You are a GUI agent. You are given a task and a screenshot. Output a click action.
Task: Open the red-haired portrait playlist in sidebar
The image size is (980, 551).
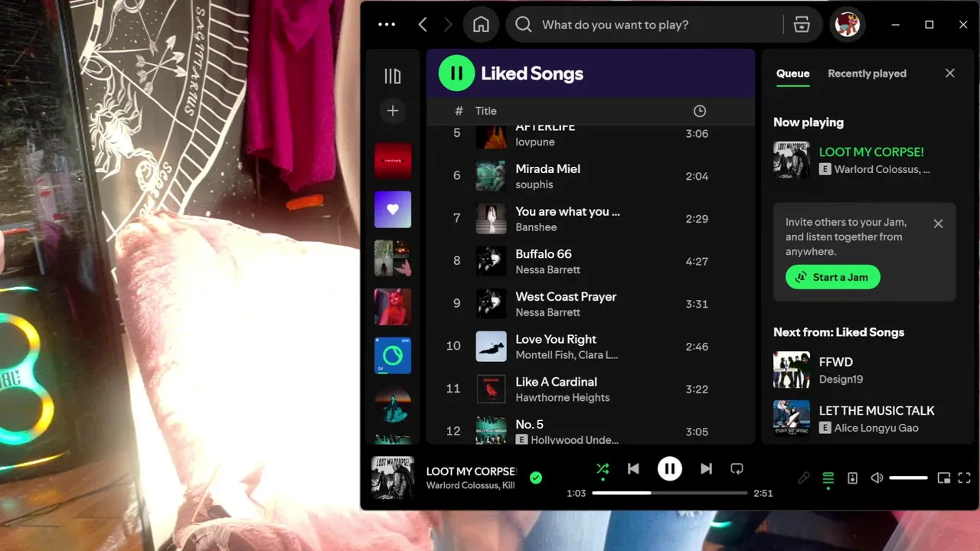pyautogui.click(x=393, y=307)
